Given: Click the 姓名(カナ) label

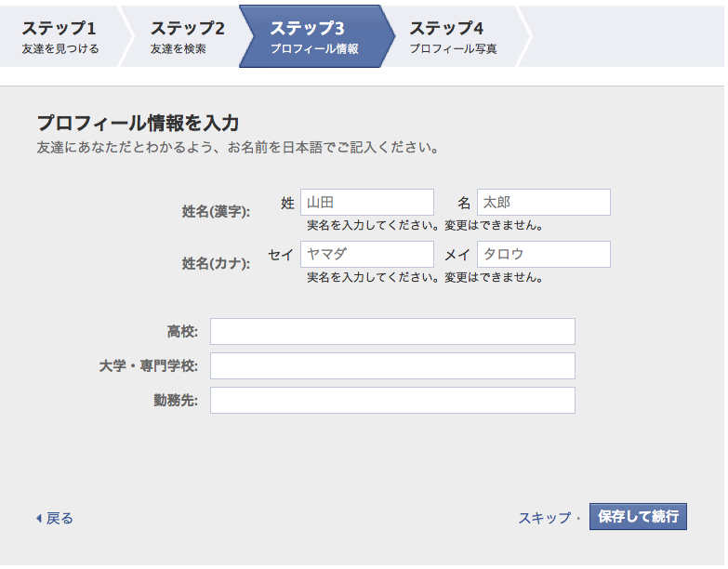Looking at the screenshot, I should tap(216, 264).
